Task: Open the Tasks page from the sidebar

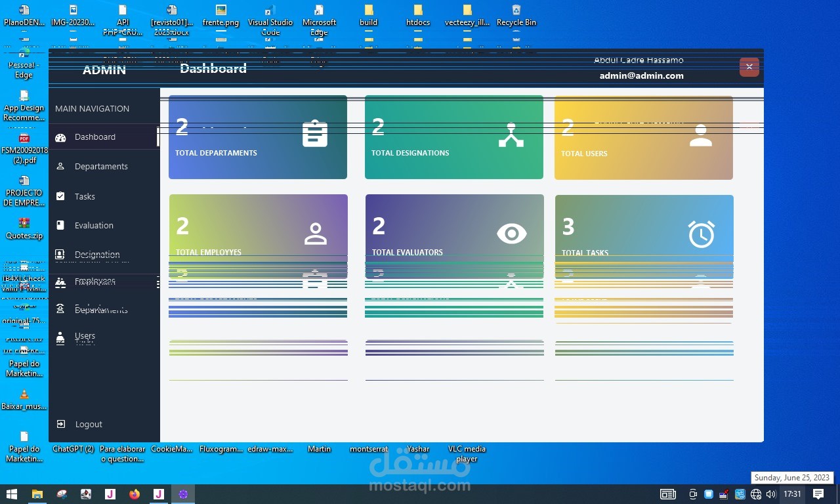Action: [85, 196]
